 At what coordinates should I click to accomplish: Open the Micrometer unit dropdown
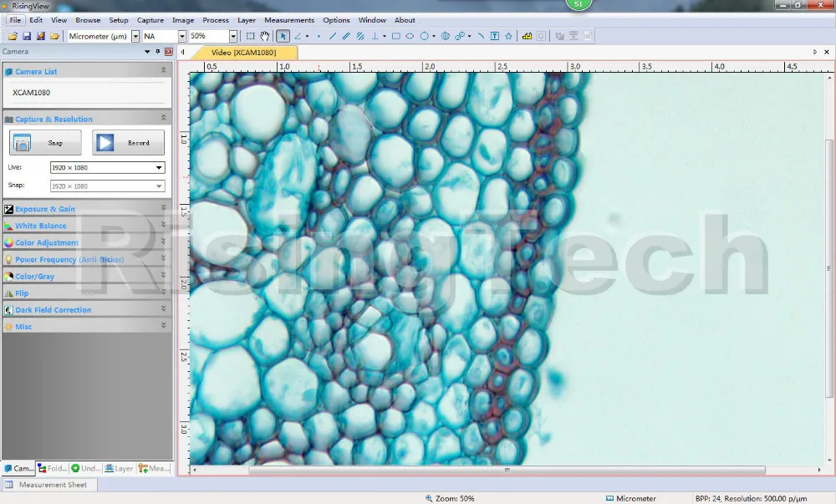[x=135, y=36]
